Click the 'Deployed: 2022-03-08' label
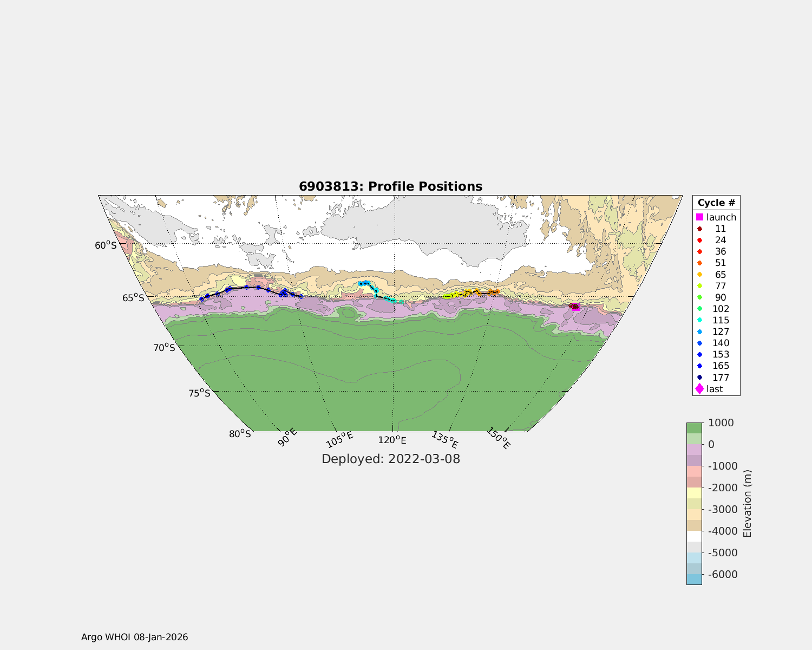Screen dimensions: 812x650 click(390, 459)
